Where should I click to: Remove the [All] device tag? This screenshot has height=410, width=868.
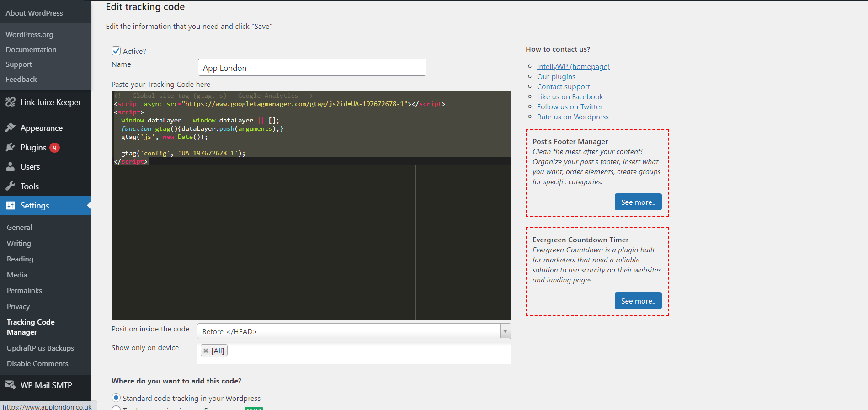tap(206, 351)
